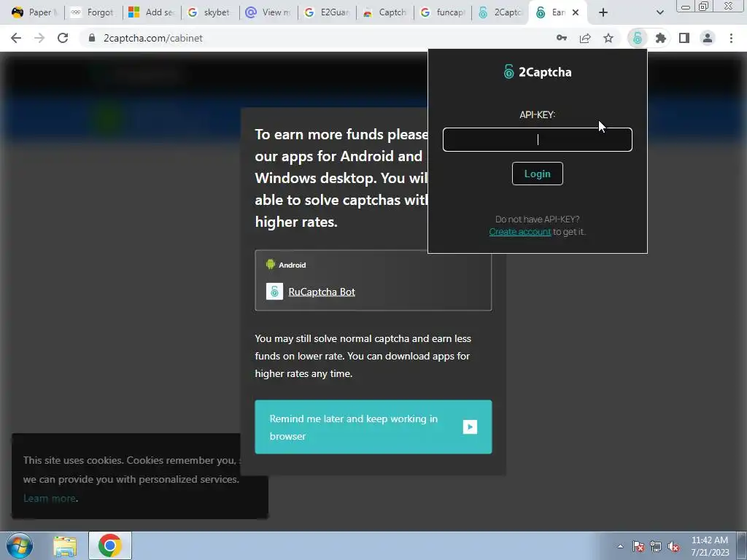Open the Chrome three-dot menu
The height and width of the screenshot is (560, 747).
[x=731, y=38]
